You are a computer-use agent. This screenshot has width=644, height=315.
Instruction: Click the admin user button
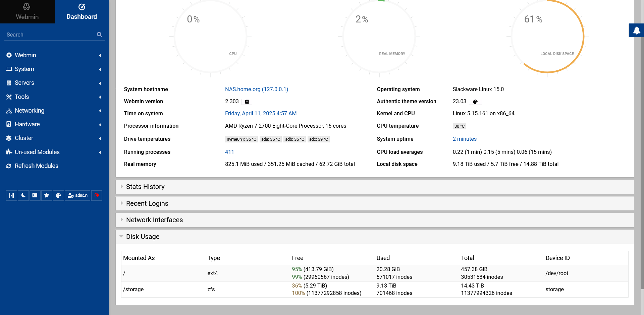coord(77,195)
